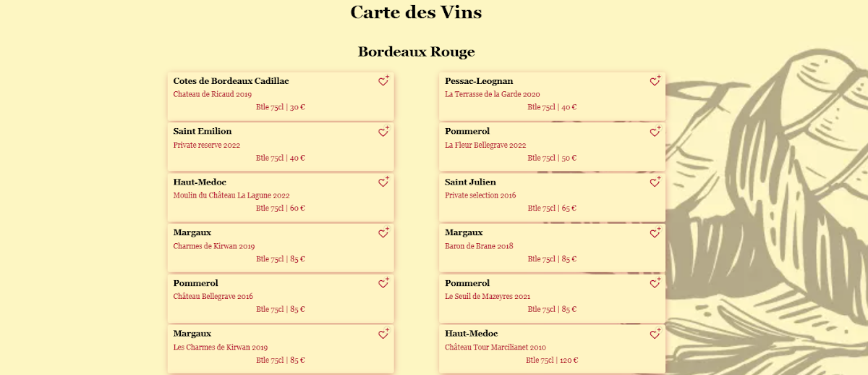Select Moulin du Château La Lagune 2022
The height and width of the screenshot is (375, 868).
231,195
